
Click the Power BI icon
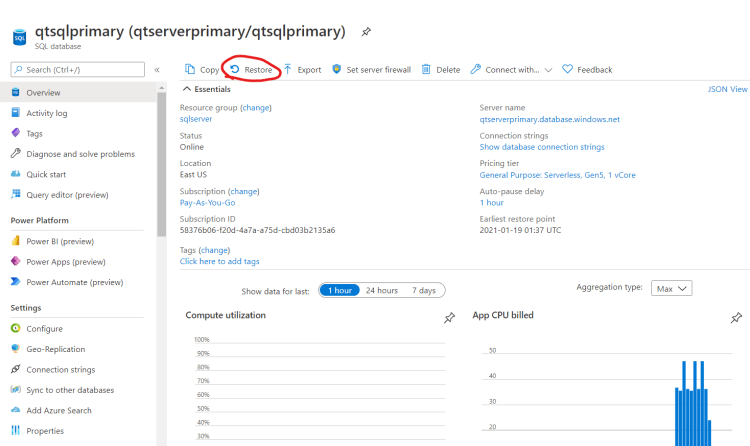[x=16, y=241]
